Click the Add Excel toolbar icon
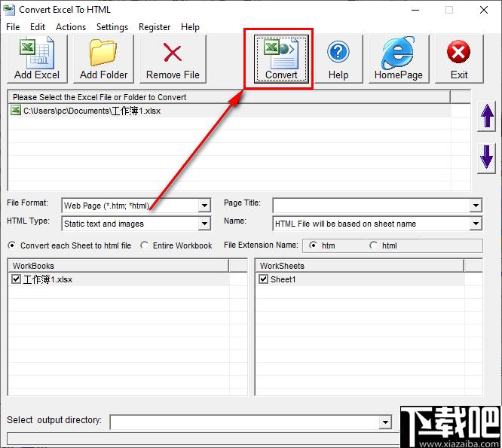Viewport: 502px width, 448px height. [37, 59]
